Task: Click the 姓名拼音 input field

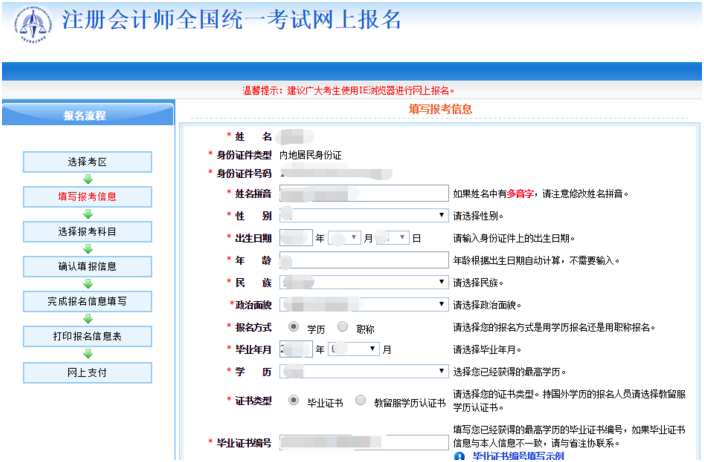Action: click(x=364, y=193)
